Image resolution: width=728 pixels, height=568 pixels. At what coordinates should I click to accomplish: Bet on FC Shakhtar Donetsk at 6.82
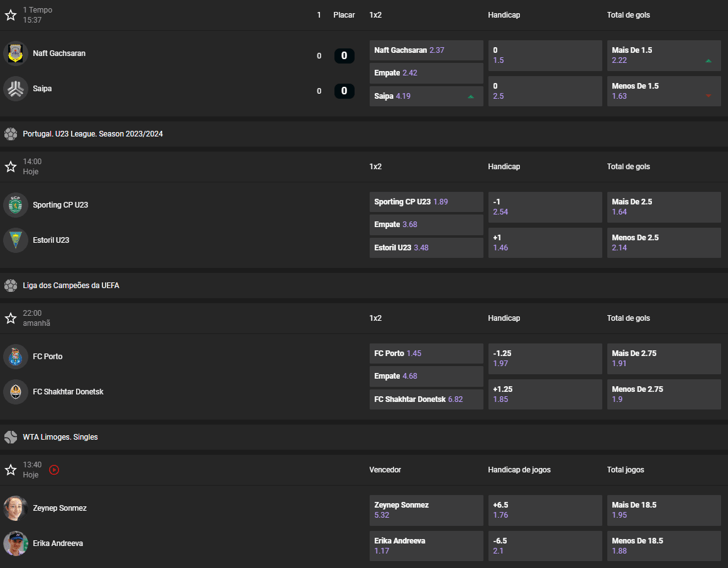(426, 399)
